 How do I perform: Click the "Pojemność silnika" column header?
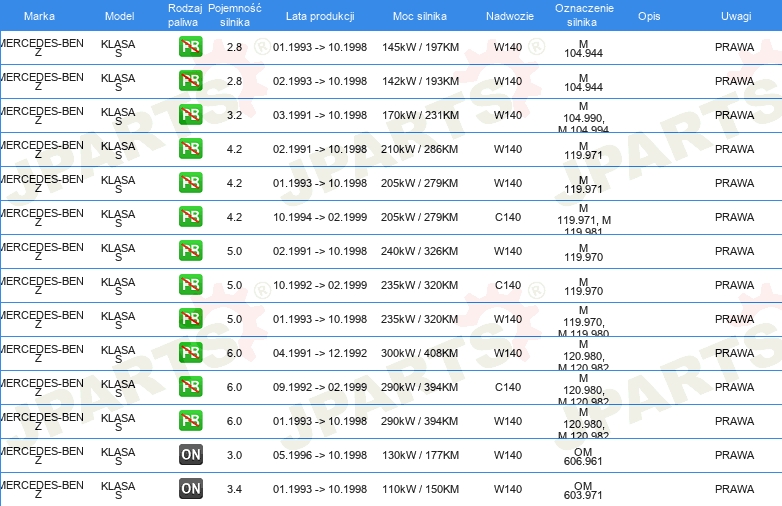(x=234, y=15)
